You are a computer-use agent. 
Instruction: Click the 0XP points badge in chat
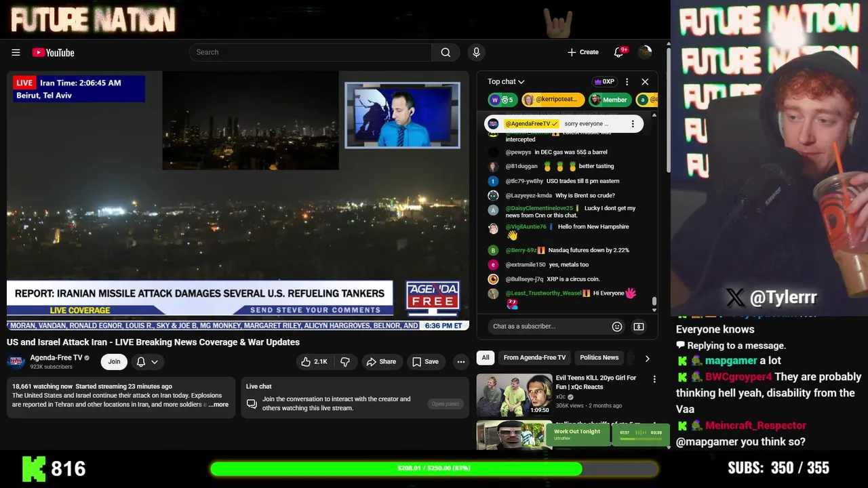(x=604, y=81)
